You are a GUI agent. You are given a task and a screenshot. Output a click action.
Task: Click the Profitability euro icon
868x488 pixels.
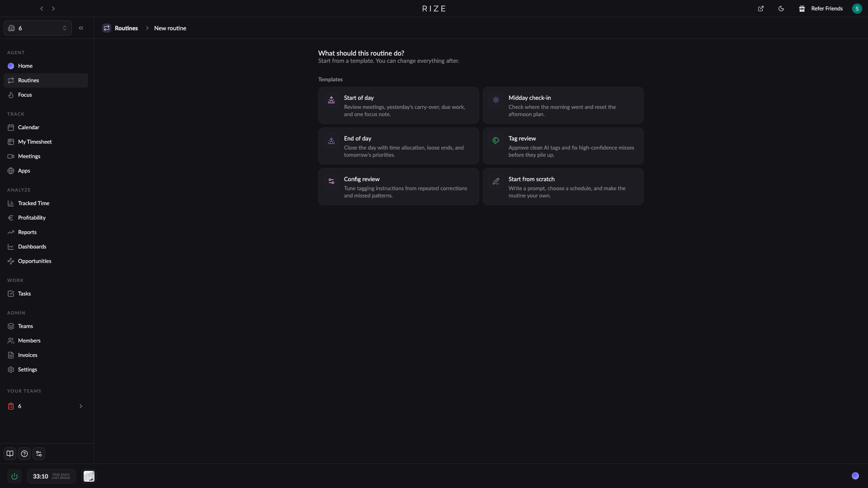coord(11,218)
